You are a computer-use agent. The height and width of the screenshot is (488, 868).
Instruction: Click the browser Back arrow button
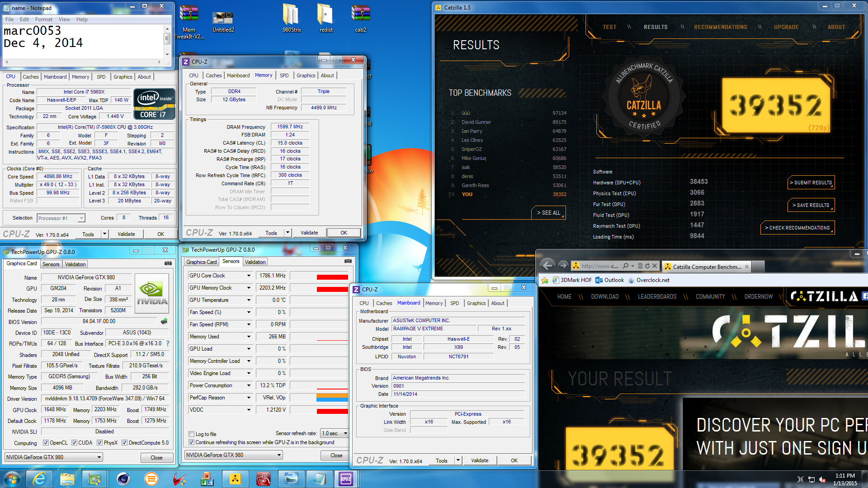547,266
